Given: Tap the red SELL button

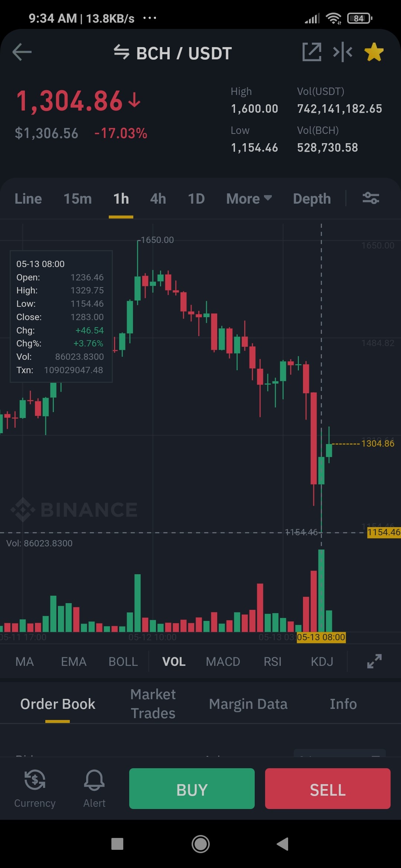Looking at the screenshot, I should 328,789.
